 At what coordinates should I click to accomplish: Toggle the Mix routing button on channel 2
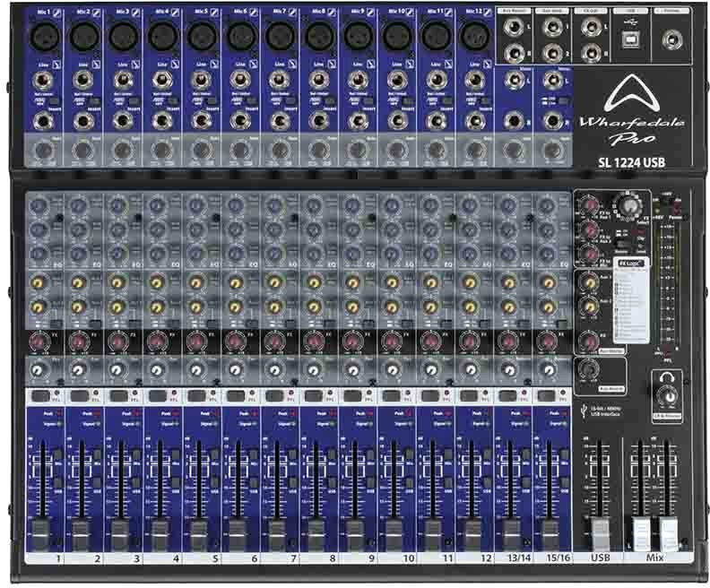tap(98, 454)
